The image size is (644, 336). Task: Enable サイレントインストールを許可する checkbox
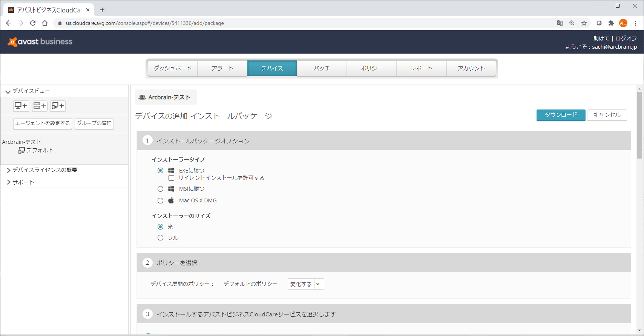[171, 178]
